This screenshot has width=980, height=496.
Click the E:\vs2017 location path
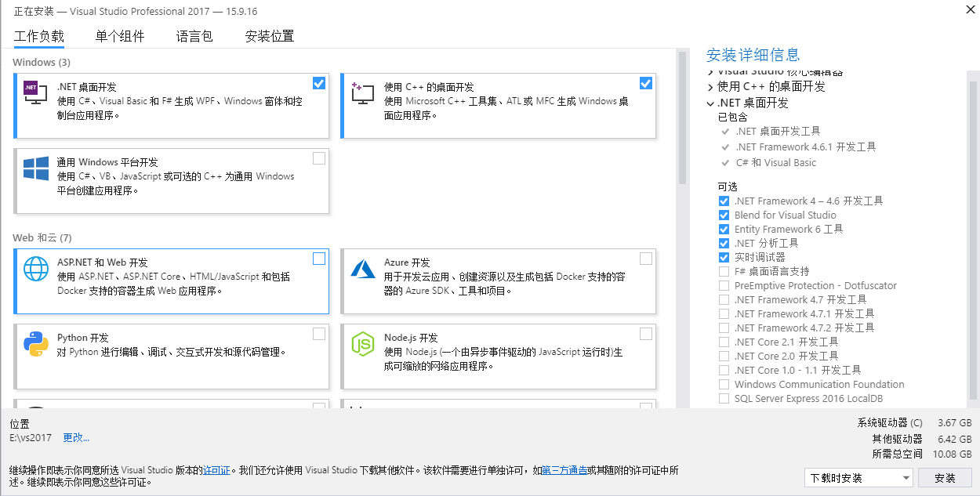pyautogui.click(x=31, y=437)
